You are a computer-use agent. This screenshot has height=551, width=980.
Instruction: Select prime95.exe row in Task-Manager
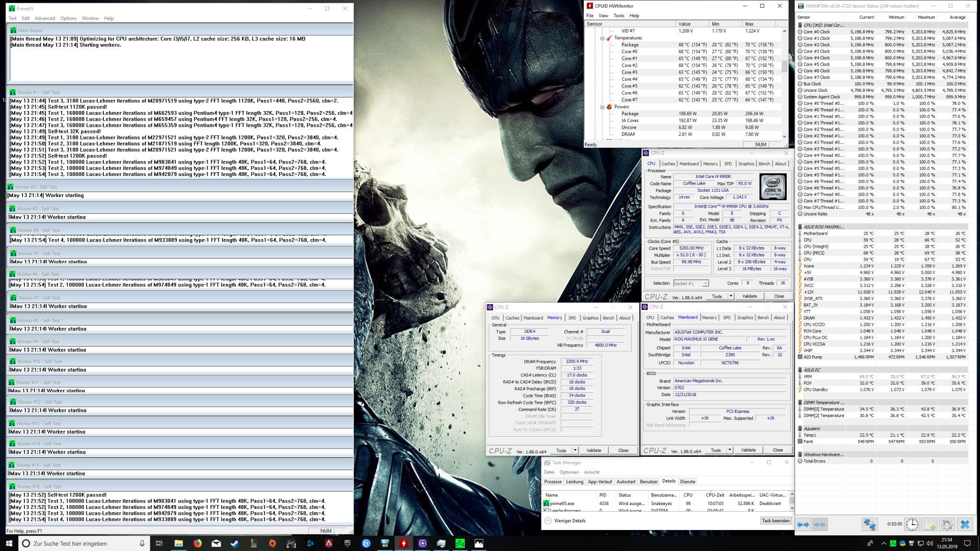[665, 503]
